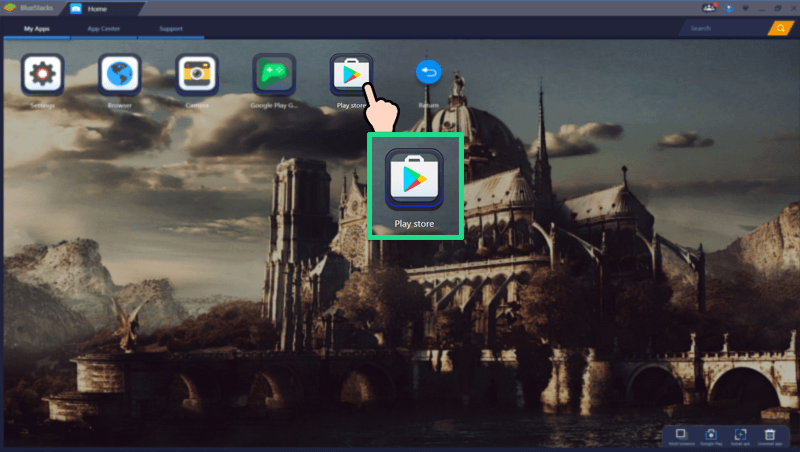Launch the Browser app

(119, 74)
